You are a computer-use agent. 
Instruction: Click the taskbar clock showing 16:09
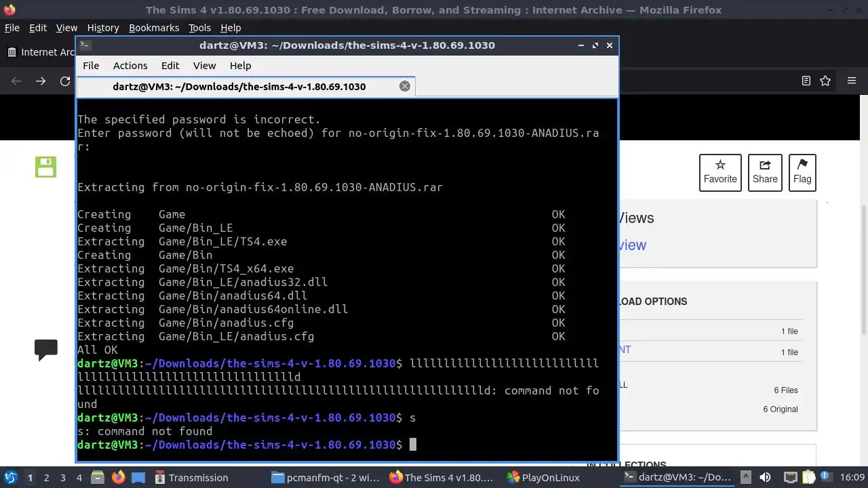coord(852,478)
